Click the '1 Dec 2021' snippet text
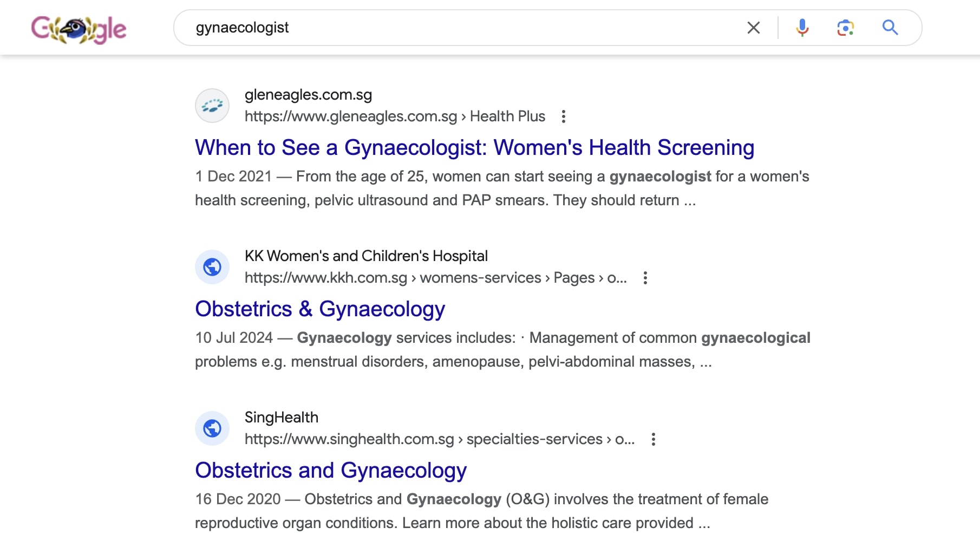 (233, 177)
